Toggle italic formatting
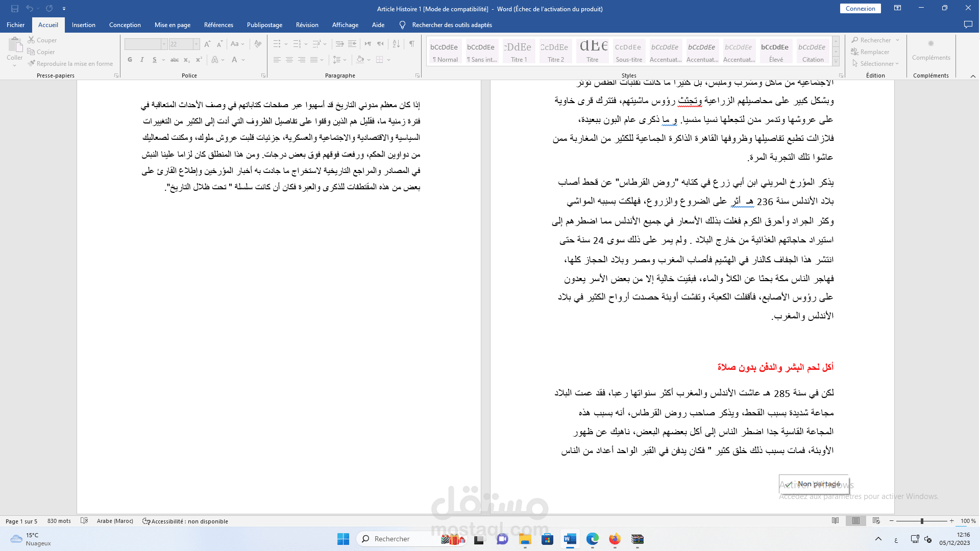The height and width of the screenshot is (551, 980). click(142, 60)
